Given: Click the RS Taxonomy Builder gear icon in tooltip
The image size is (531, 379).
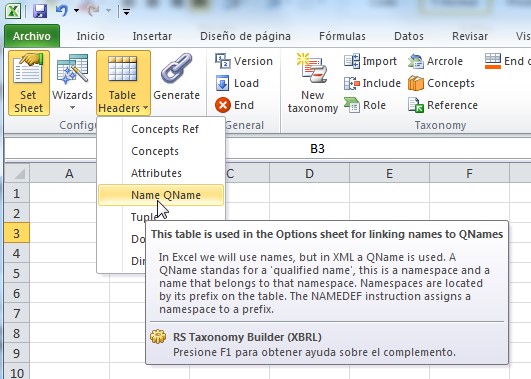Looking at the screenshot, I should click(158, 337).
